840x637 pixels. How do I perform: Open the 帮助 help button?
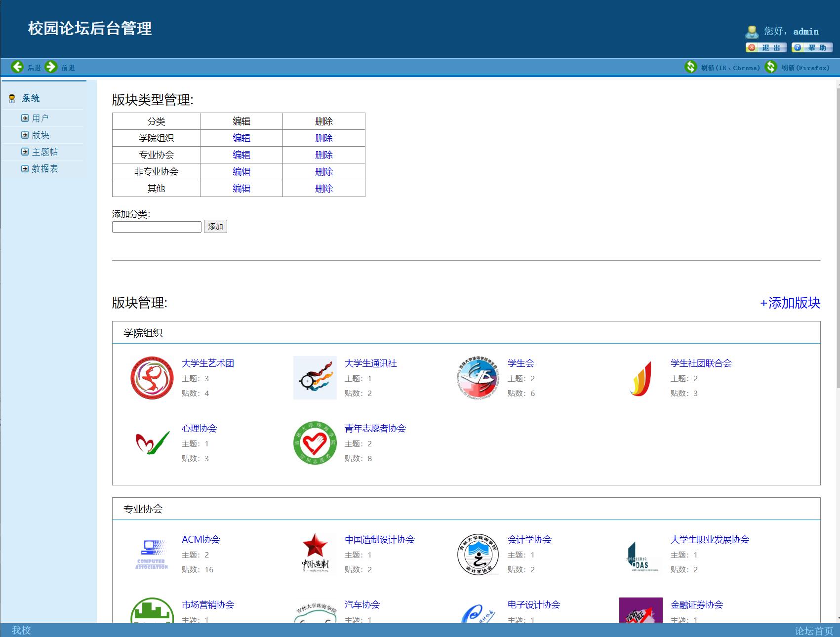(x=811, y=48)
